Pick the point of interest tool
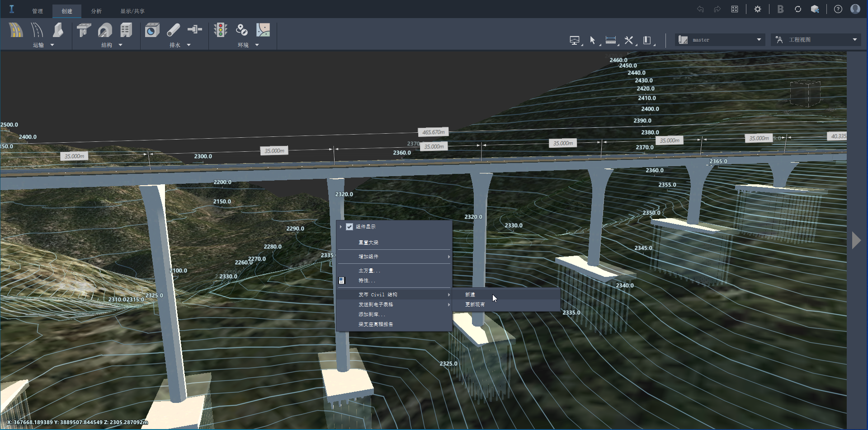This screenshot has height=430, width=868. (x=242, y=30)
